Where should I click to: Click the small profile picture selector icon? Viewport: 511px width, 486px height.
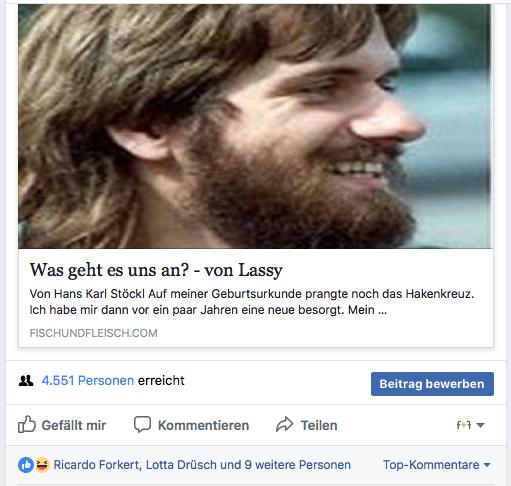464,425
